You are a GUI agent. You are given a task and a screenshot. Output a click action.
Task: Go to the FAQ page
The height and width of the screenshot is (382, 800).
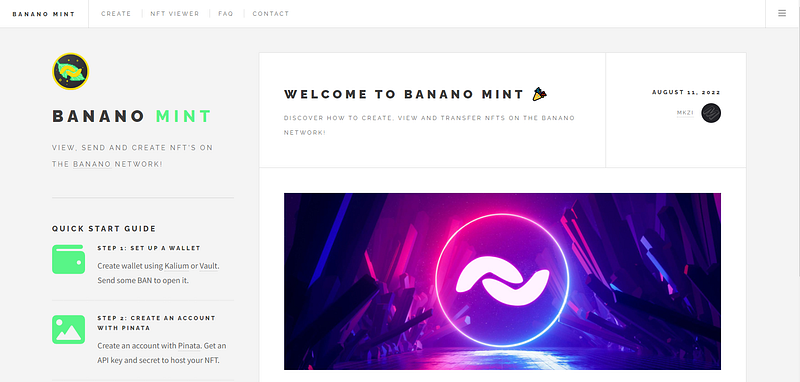coord(226,14)
